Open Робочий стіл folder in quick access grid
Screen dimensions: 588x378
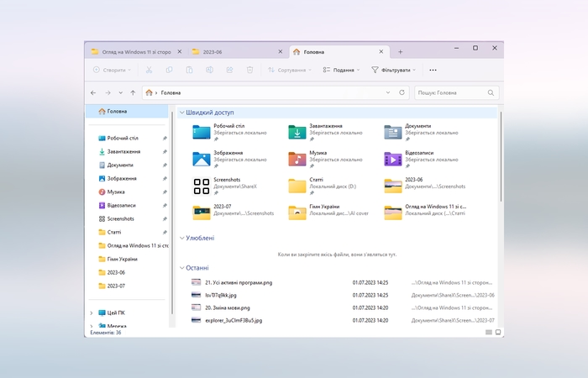(x=228, y=133)
